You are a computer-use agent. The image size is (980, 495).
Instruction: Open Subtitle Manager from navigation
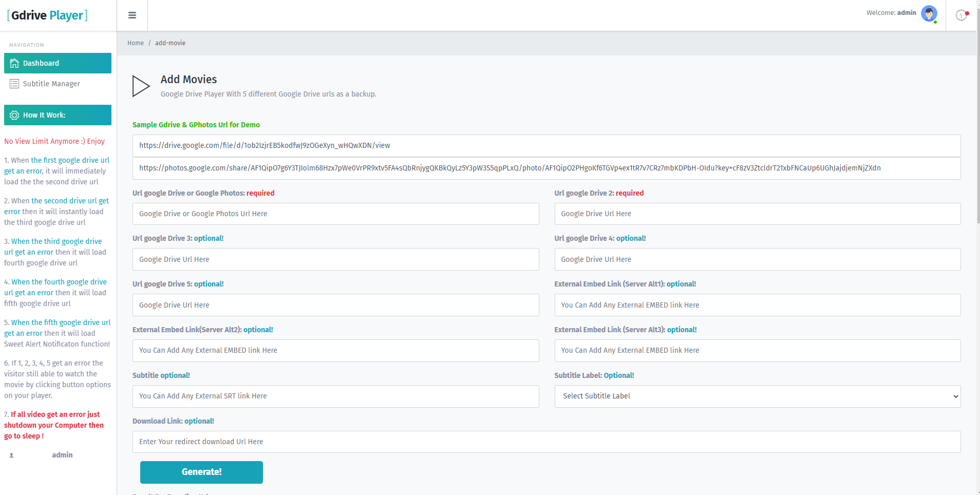click(51, 84)
